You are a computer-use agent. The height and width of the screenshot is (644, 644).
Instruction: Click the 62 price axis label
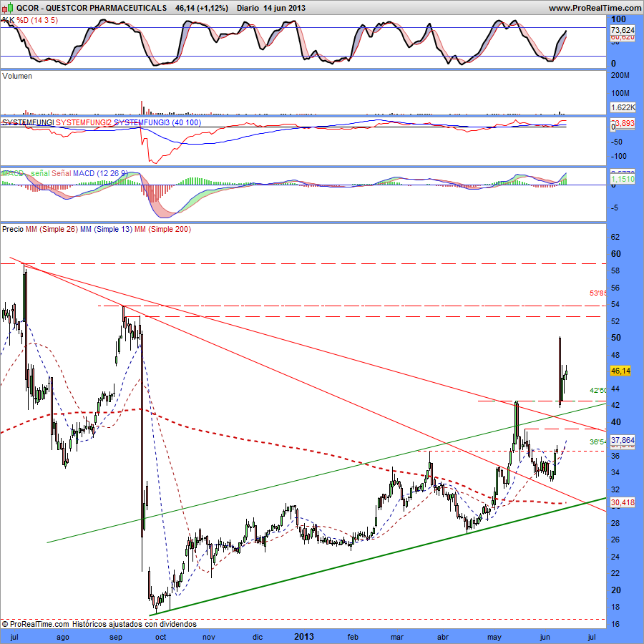(615, 237)
